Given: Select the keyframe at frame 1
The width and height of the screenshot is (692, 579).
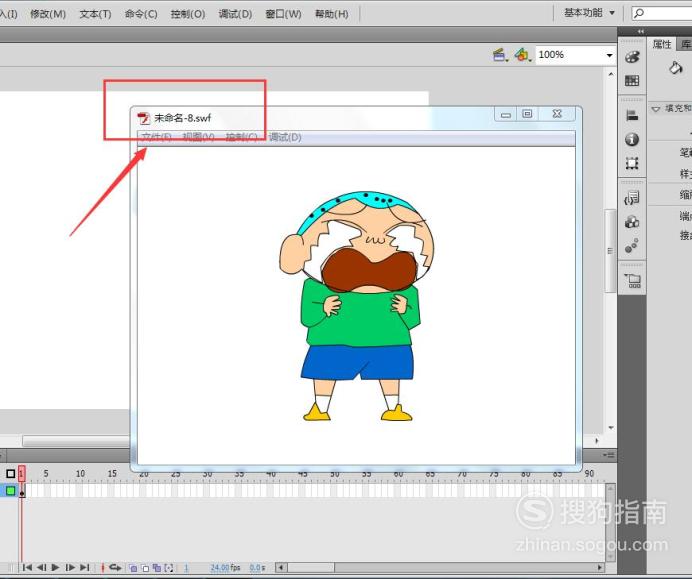Looking at the screenshot, I should pyautogui.click(x=22, y=491).
